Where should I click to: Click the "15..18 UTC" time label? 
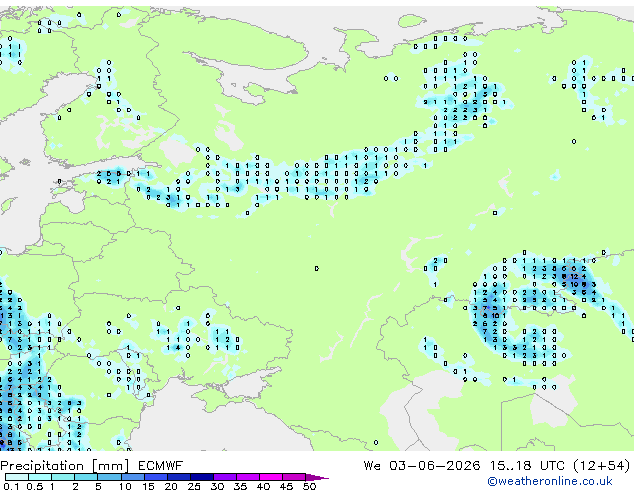(526, 466)
